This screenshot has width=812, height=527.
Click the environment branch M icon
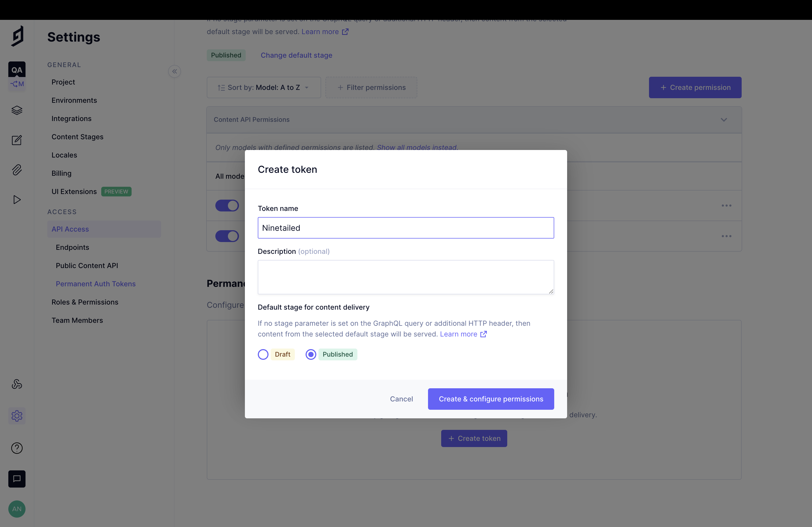tap(17, 84)
